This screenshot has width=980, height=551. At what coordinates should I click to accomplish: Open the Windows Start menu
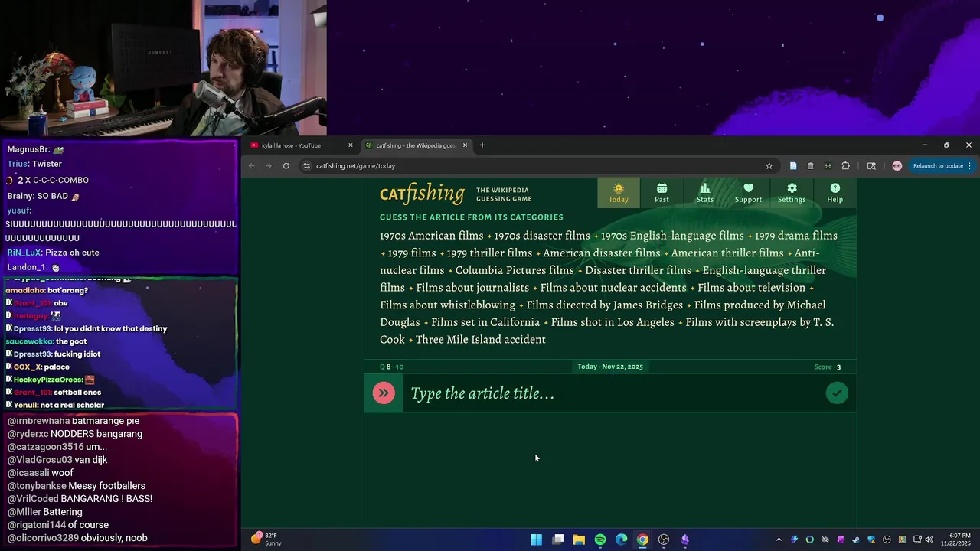coord(537,540)
